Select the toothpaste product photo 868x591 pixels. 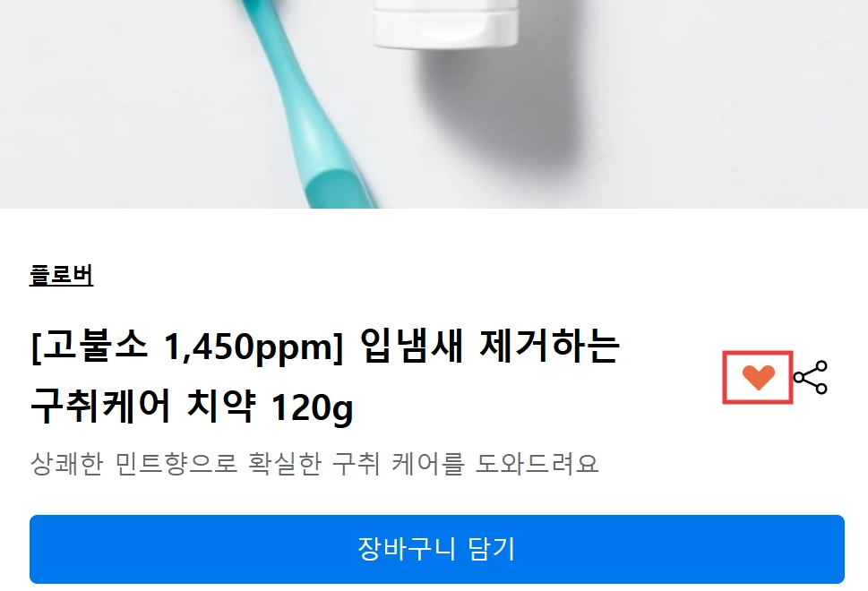click(434, 104)
